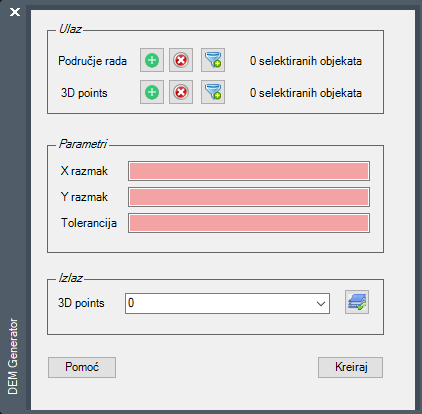Click the Ulaz group heading

pos(70,29)
